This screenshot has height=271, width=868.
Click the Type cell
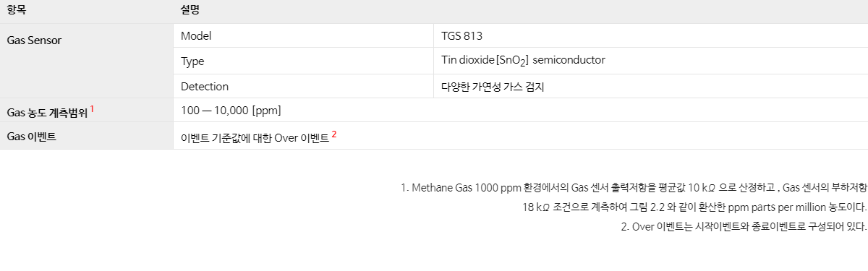pyautogui.click(x=303, y=61)
